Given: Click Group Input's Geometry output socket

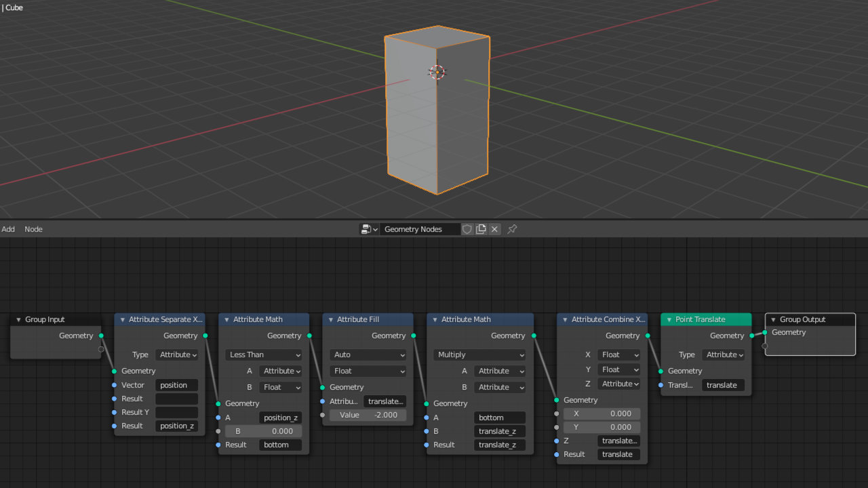Looking at the screenshot, I should coord(101,335).
